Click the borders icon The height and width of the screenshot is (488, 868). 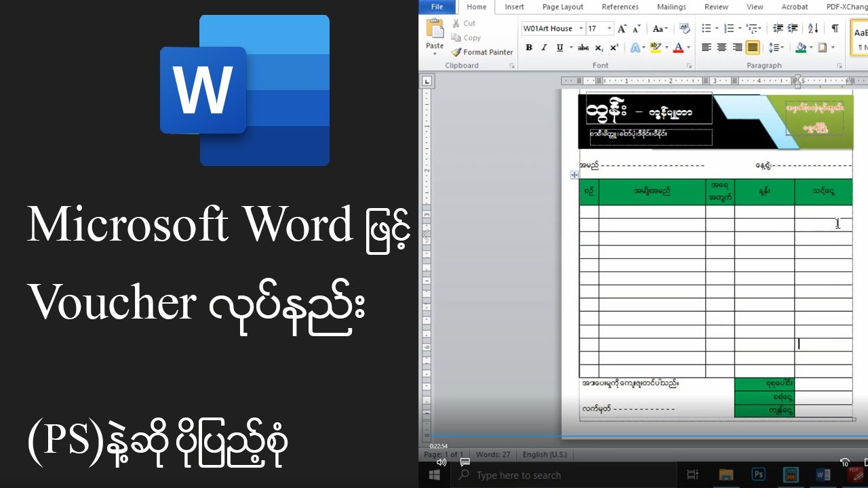823,47
